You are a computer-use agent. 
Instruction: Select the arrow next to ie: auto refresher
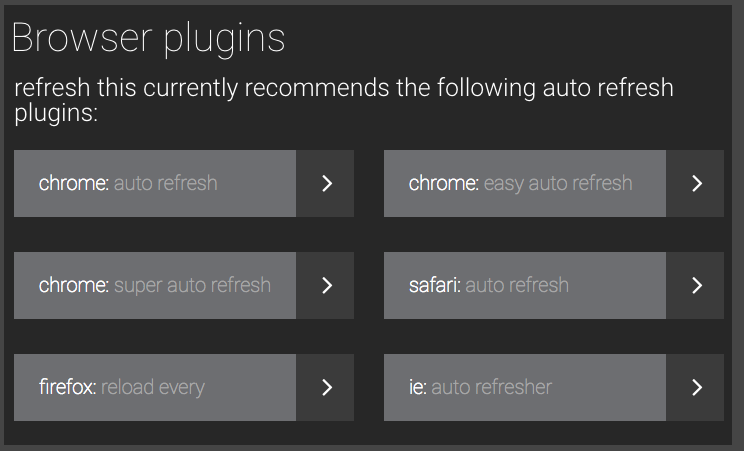tap(696, 388)
